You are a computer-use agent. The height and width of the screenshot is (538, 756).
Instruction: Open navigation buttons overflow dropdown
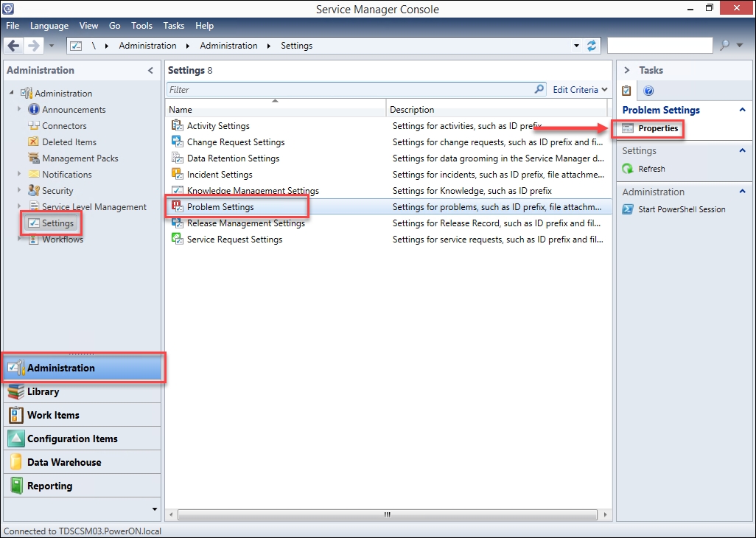[x=154, y=509]
